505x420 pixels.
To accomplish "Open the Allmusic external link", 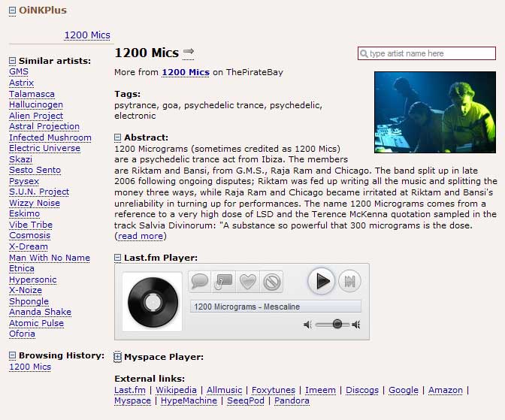I will pyautogui.click(x=224, y=390).
